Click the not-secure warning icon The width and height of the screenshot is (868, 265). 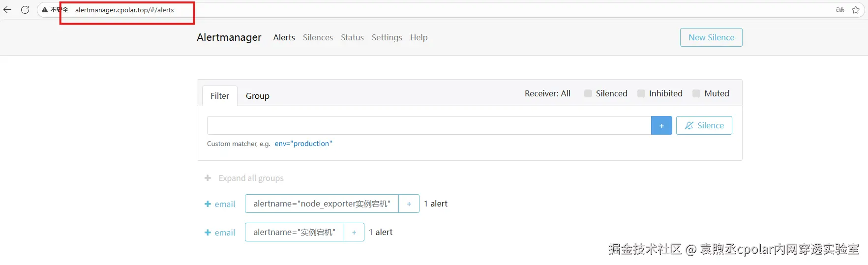pos(45,10)
